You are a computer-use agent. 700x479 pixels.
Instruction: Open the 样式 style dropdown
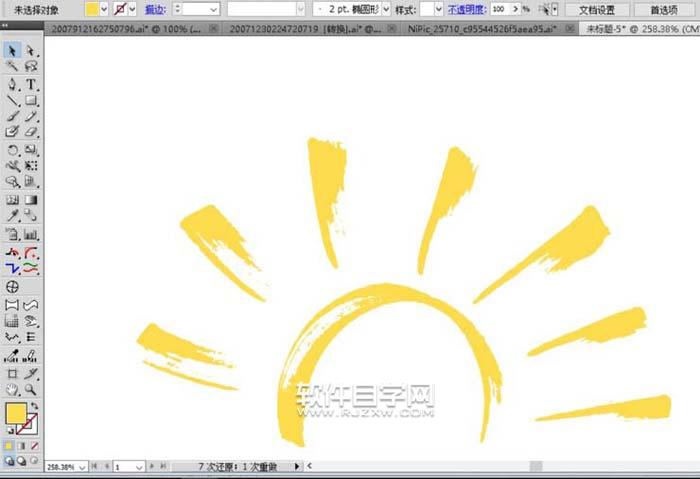click(x=438, y=9)
